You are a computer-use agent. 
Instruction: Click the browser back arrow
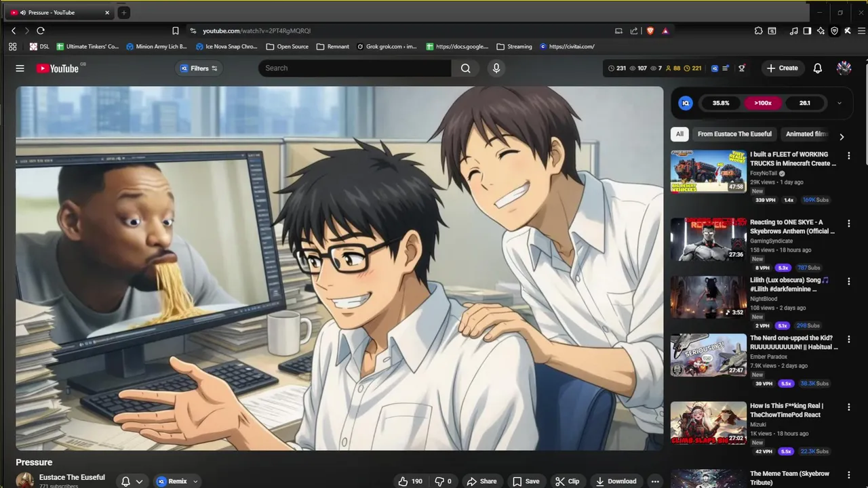[14, 30]
